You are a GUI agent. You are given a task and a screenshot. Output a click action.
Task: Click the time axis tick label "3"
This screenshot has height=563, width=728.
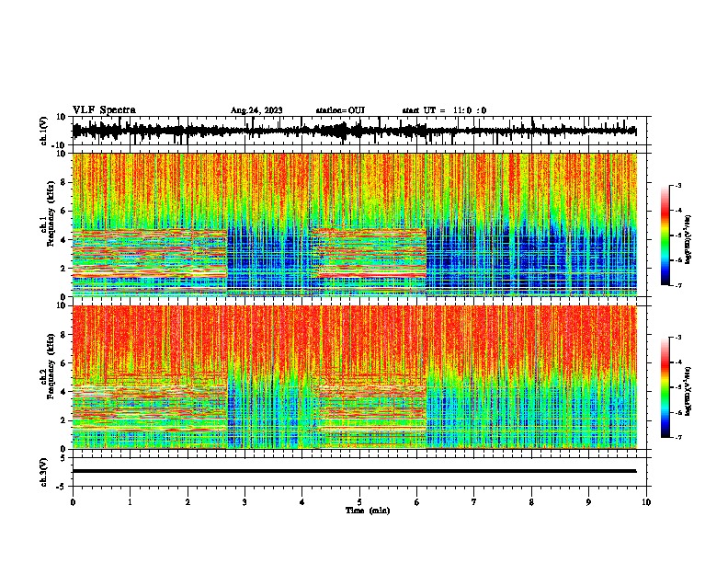[245, 501]
